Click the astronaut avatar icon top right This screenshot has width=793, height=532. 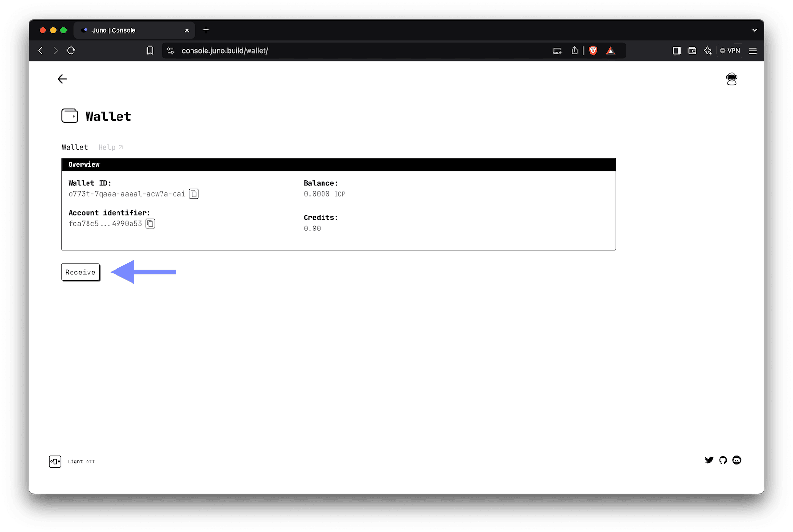[x=732, y=79]
